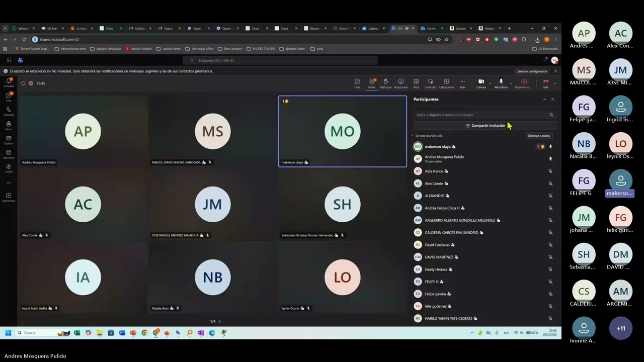Open the Reaccionar emoji reactions
This screenshot has height=362, width=644.
click(401, 83)
